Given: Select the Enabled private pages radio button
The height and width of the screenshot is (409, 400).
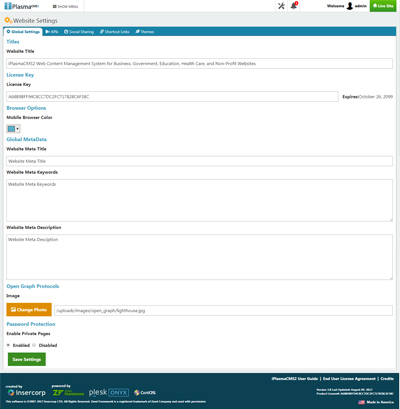Looking at the screenshot, I should click(x=8, y=345).
